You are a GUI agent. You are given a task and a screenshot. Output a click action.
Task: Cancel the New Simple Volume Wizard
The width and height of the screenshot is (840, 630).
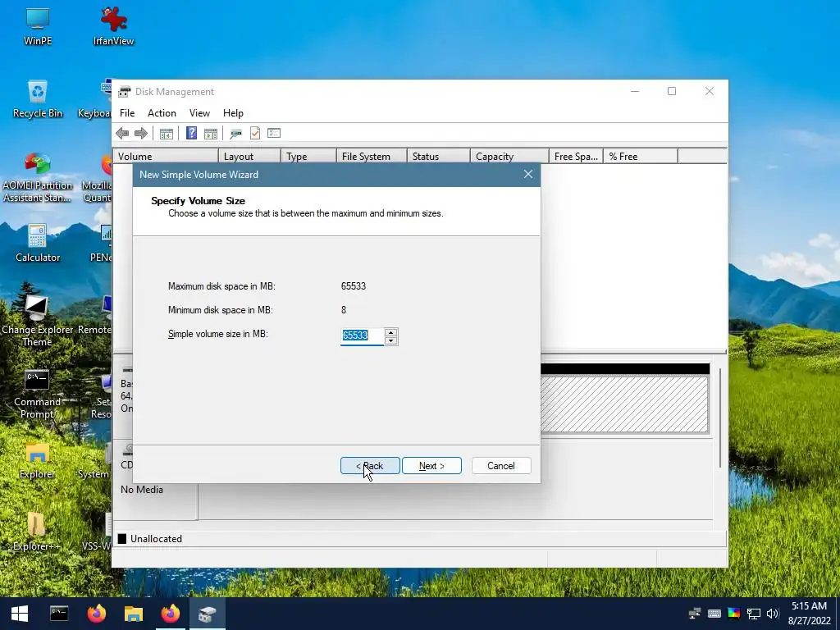click(501, 466)
